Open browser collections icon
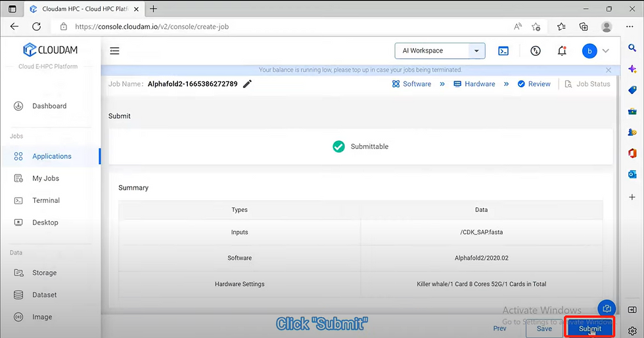The height and width of the screenshot is (338, 644). (x=584, y=27)
